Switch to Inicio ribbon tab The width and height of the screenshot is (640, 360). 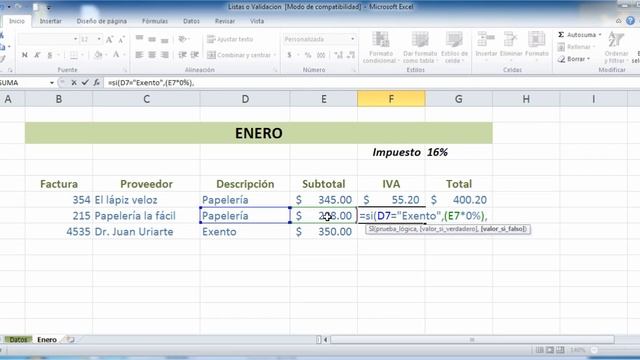click(17, 21)
